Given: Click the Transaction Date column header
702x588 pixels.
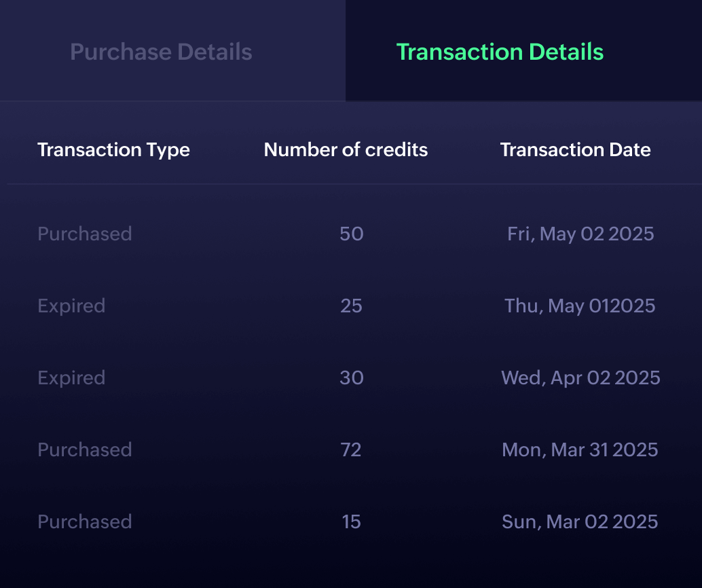Looking at the screenshot, I should (575, 150).
